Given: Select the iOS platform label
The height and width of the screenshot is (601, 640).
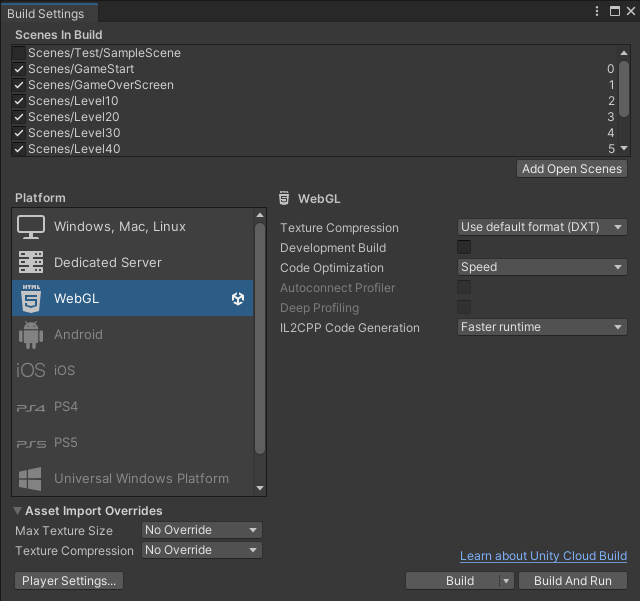Looking at the screenshot, I should pos(64,370).
